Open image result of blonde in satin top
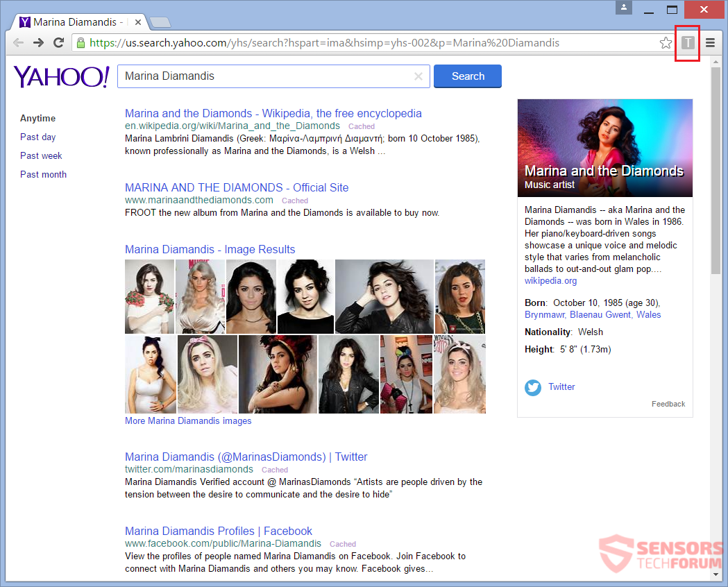 [x=201, y=296]
